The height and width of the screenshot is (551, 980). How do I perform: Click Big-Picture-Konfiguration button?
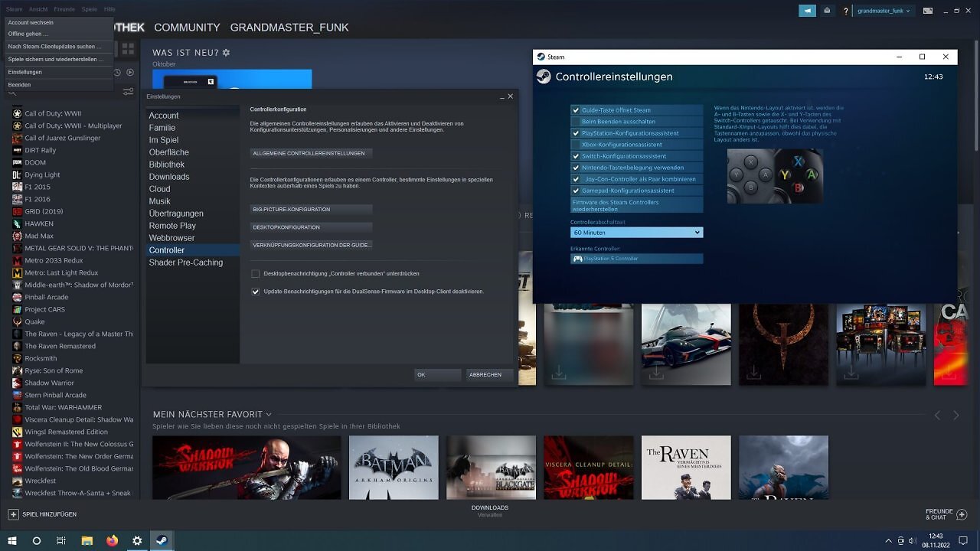coord(311,209)
